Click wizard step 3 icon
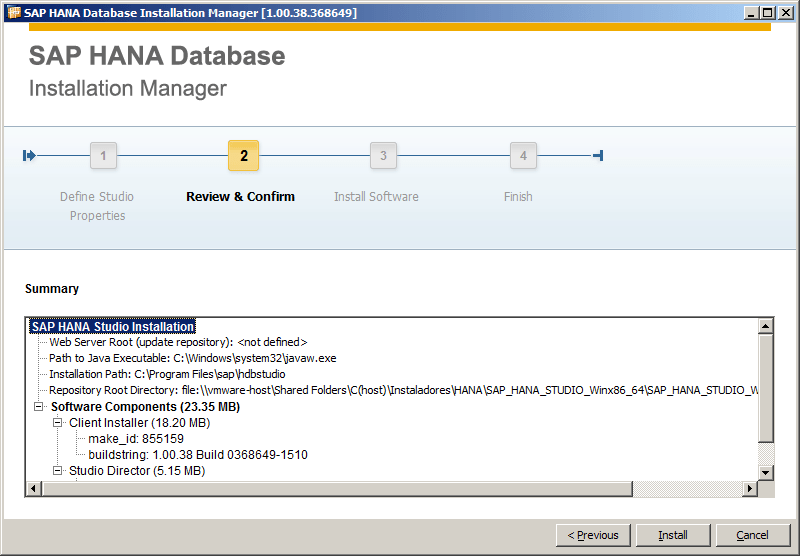The image size is (800, 560). click(382, 156)
